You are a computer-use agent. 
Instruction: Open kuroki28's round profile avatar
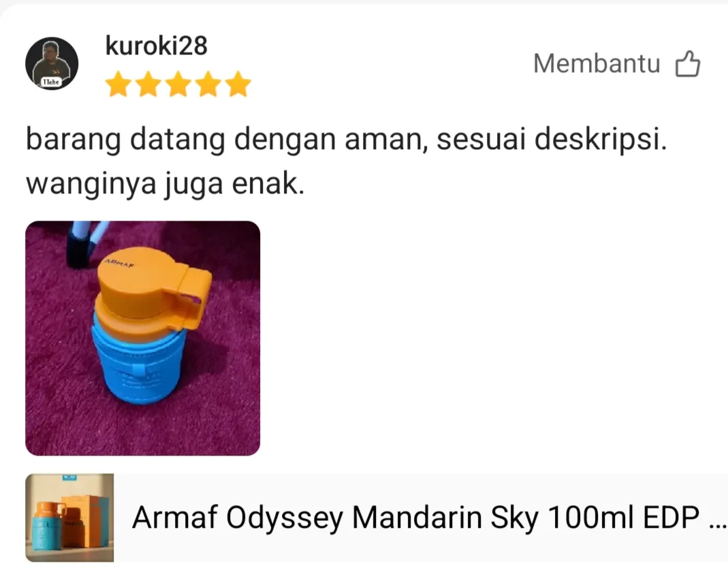(52, 63)
